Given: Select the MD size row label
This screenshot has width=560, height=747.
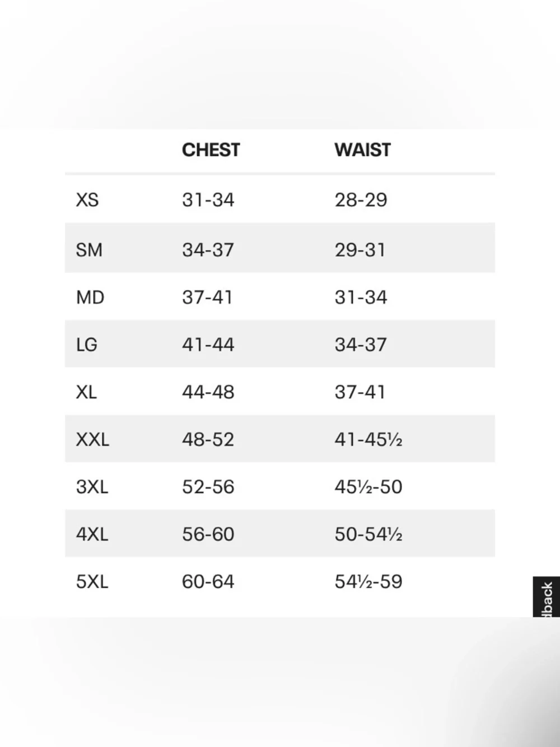Looking at the screenshot, I should click(90, 297).
